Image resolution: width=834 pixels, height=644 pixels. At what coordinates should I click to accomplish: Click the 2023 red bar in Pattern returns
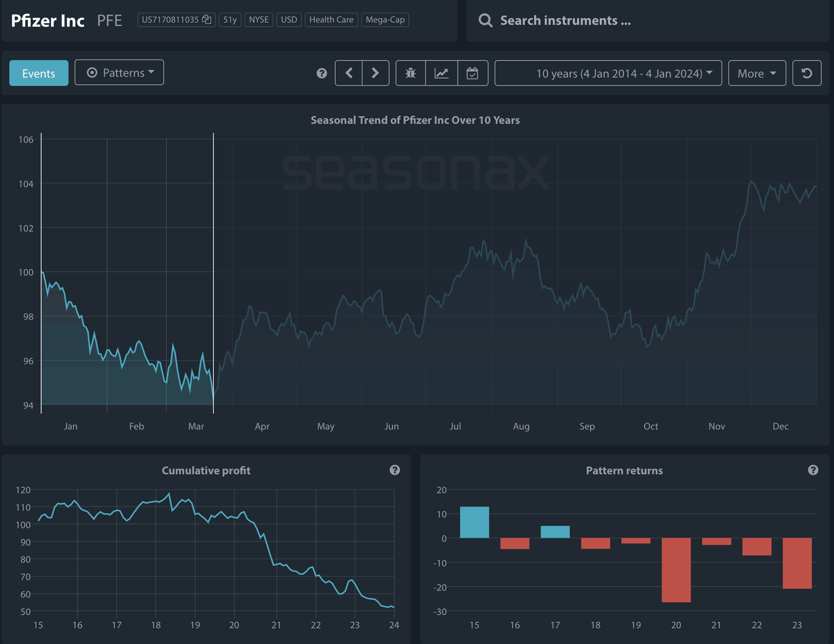[797, 563]
